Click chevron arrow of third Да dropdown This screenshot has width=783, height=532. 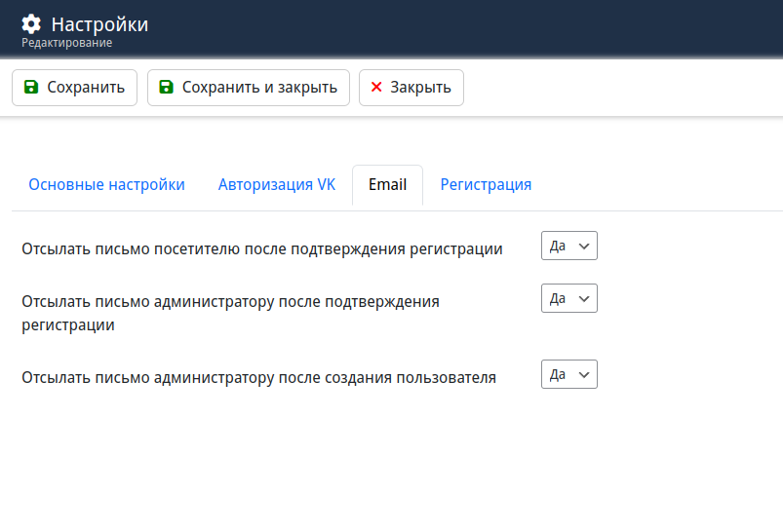[584, 375]
